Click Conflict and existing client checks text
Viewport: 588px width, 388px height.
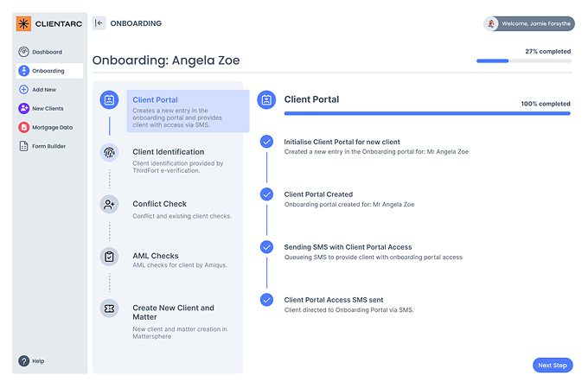[x=182, y=216]
